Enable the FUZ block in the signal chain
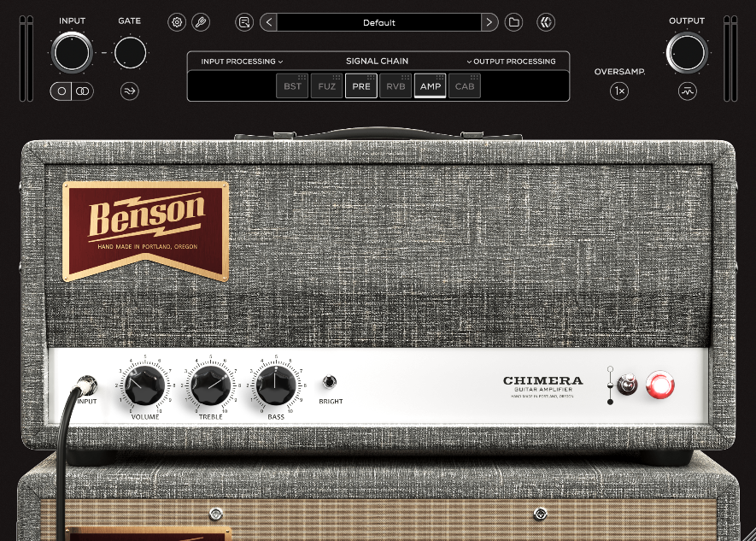The height and width of the screenshot is (541, 756). pyautogui.click(x=326, y=85)
